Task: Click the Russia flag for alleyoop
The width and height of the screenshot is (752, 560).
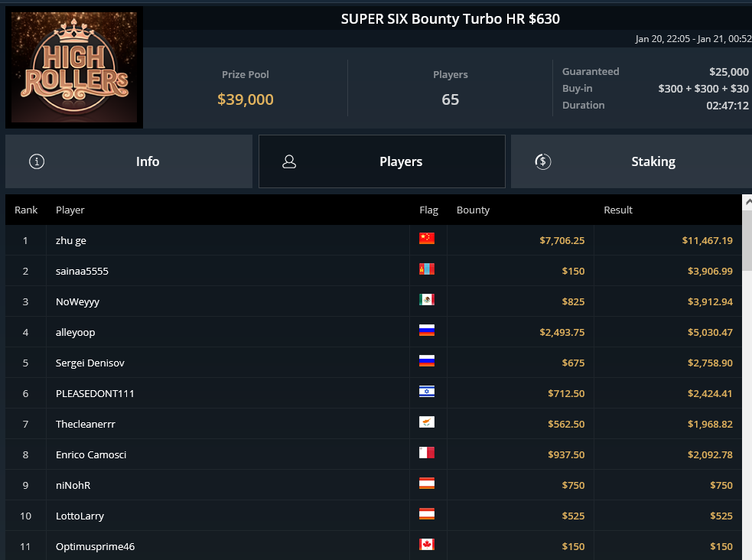Action: point(427,330)
